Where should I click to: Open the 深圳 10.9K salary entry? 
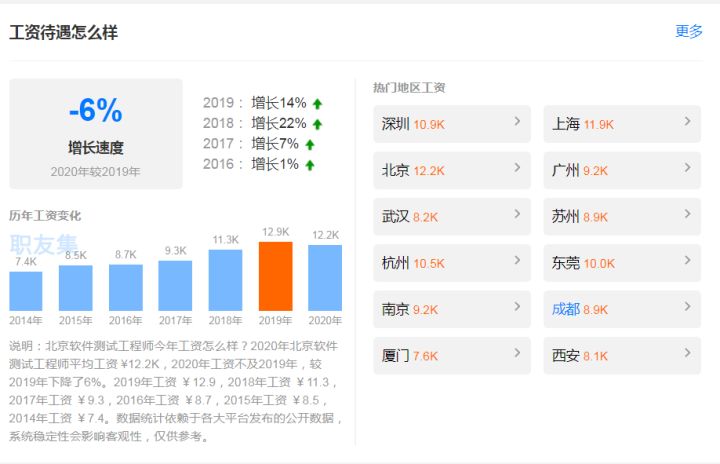point(451,124)
